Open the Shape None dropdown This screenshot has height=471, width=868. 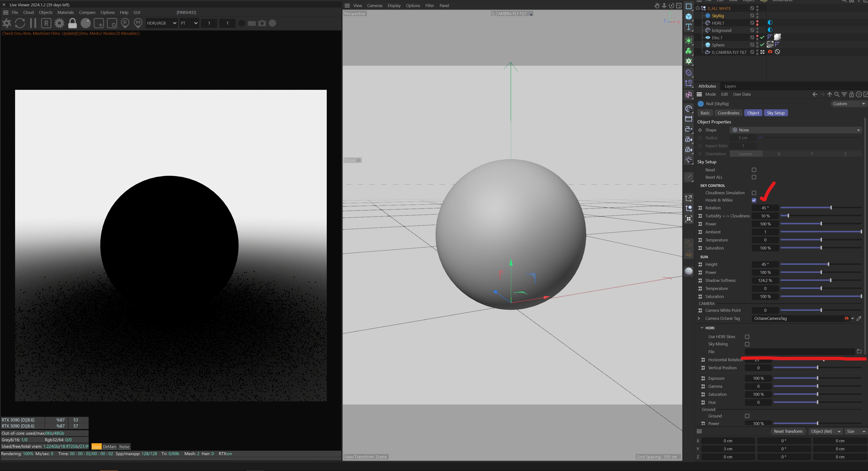pos(795,130)
